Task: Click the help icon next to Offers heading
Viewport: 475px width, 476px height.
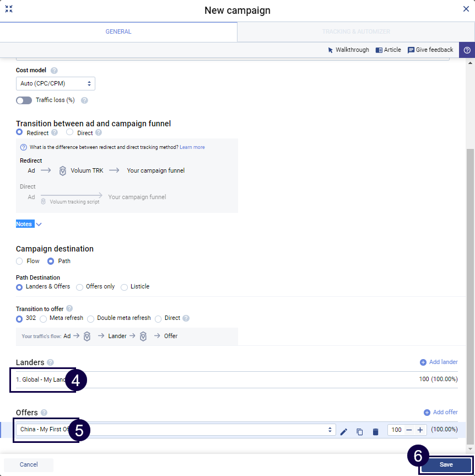Action: pyautogui.click(x=44, y=413)
